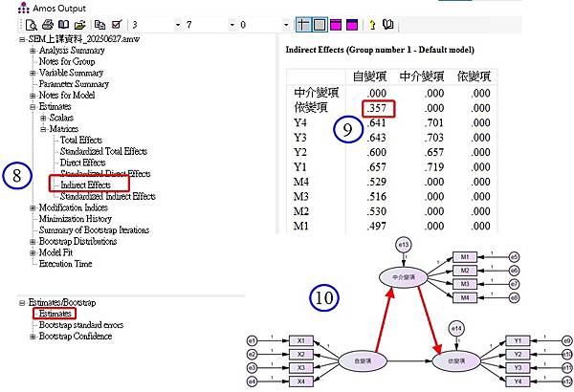The width and height of the screenshot is (574, 392).
Task: Open Print Preview from the toolbar
Action: [32, 25]
